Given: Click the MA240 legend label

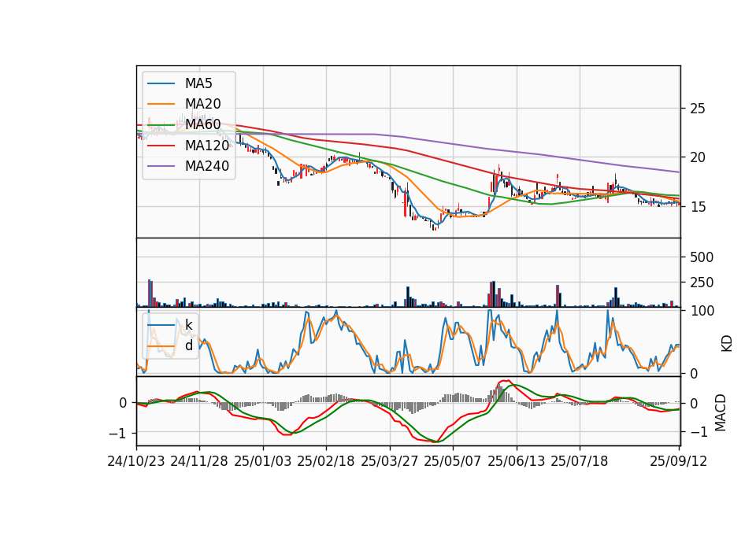Looking at the screenshot, I should click(x=207, y=166).
